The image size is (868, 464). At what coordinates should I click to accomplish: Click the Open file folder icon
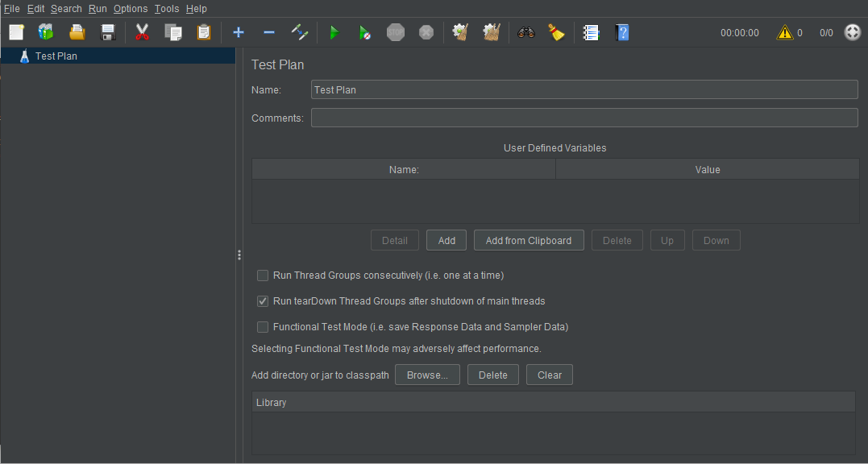coord(77,33)
